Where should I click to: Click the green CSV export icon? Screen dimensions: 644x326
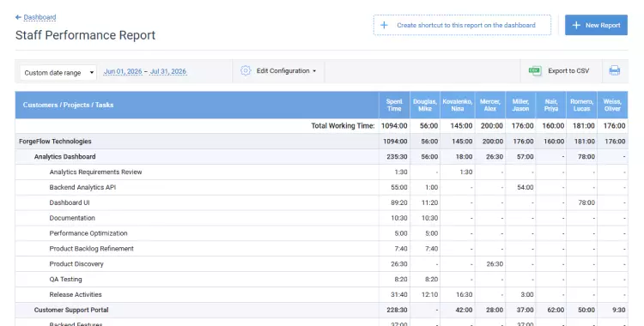click(x=535, y=70)
